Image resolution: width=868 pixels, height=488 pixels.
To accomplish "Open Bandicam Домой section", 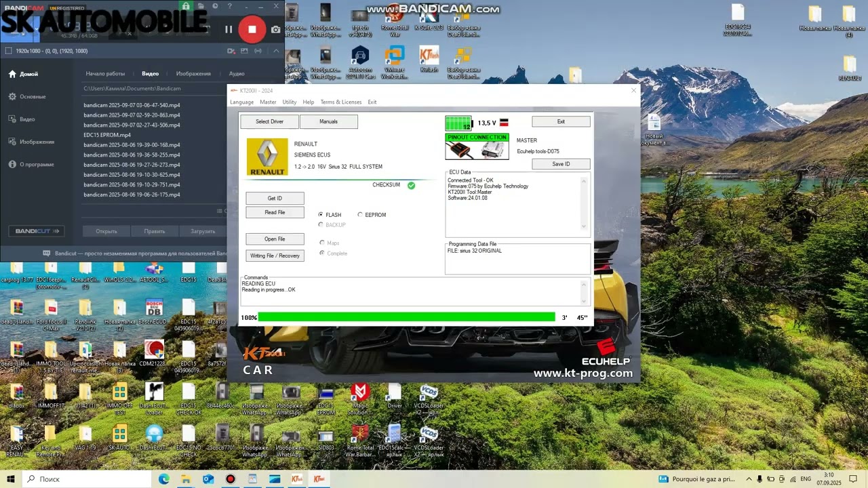I will [x=23, y=74].
